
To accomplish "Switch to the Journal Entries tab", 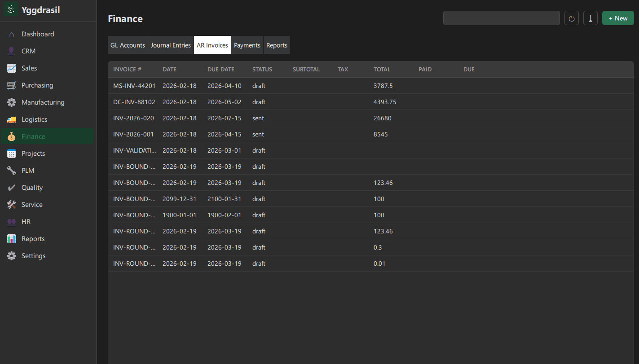I will (171, 45).
